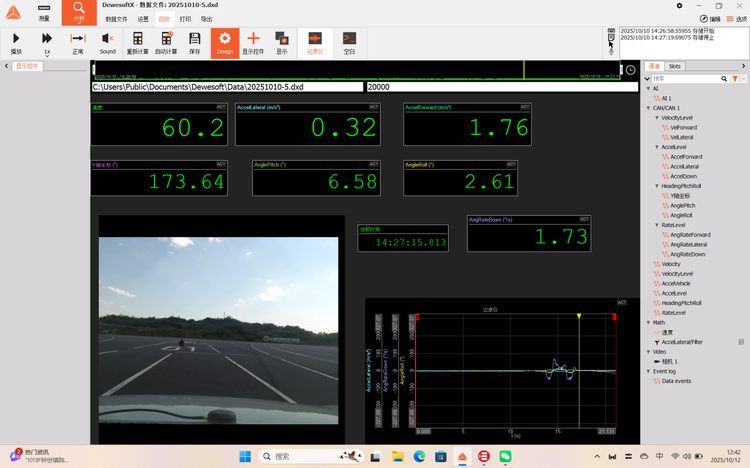
Task: Mute playback with the Sound icon
Action: click(x=107, y=41)
